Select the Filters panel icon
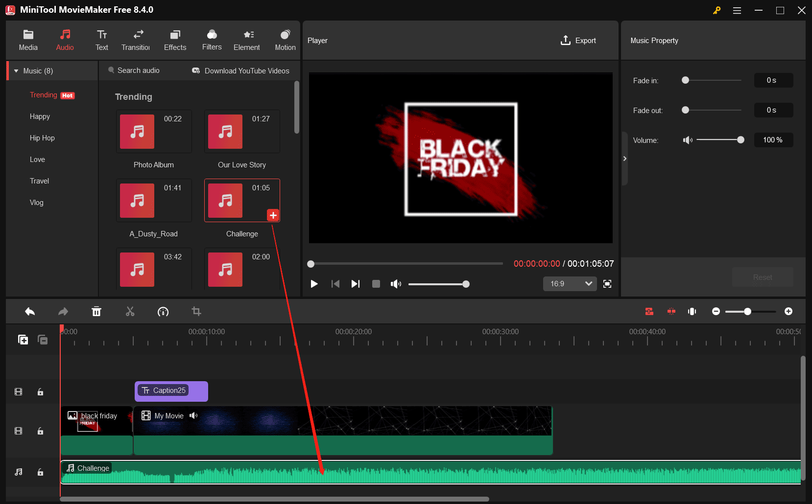The height and width of the screenshot is (504, 812). pos(212,39)
